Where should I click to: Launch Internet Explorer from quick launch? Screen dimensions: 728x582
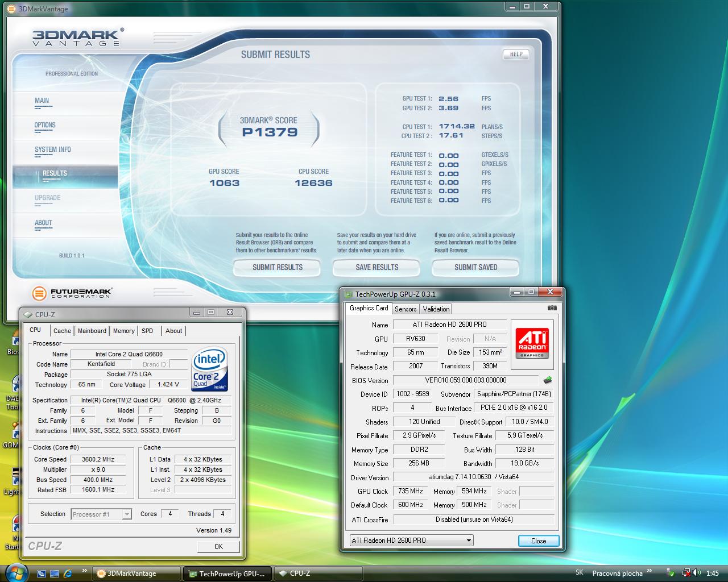click(x=68, y=573)
